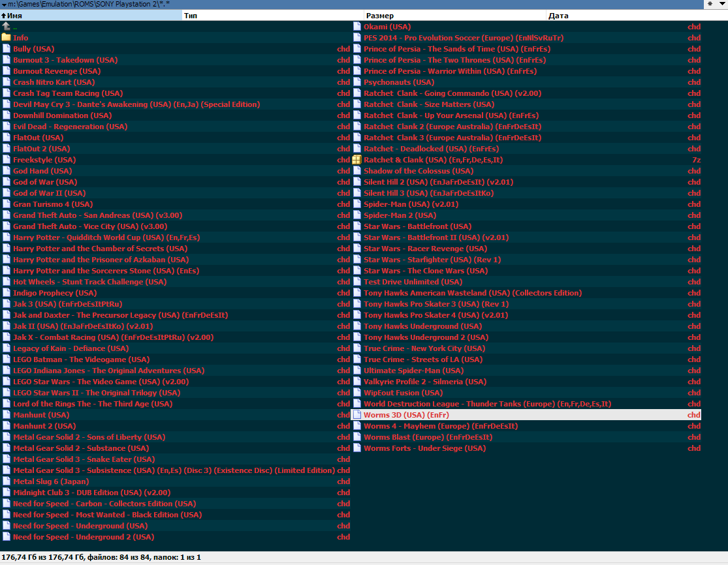Click the file icon next to Bully (USA)

click(6, 49)
